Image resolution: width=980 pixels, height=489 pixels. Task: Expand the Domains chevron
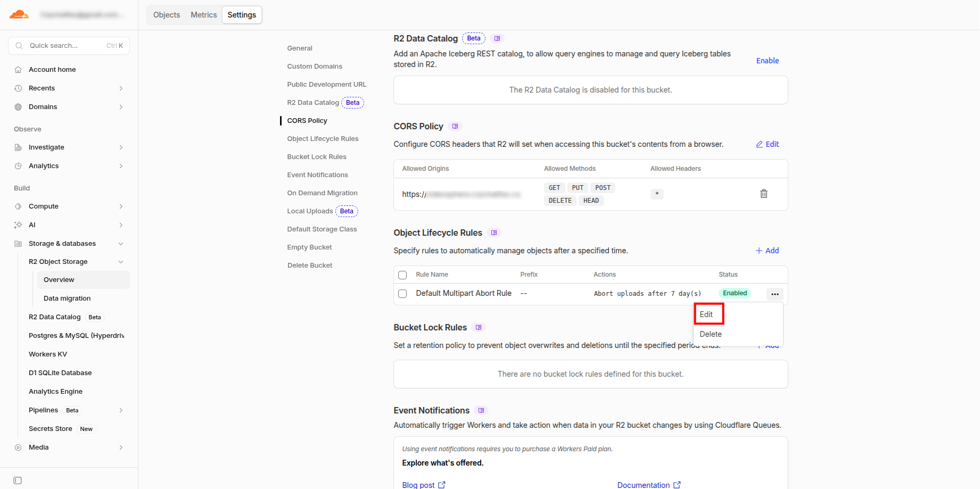point(121,107)
